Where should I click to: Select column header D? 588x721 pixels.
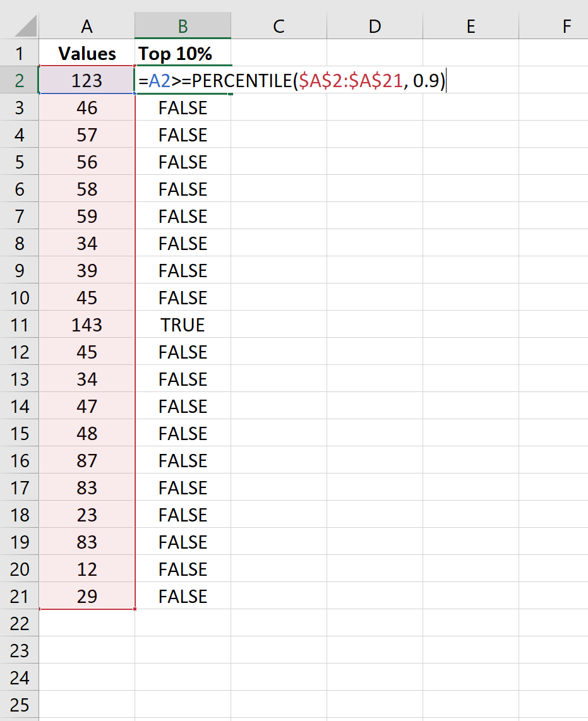click(x=375, y=27)
